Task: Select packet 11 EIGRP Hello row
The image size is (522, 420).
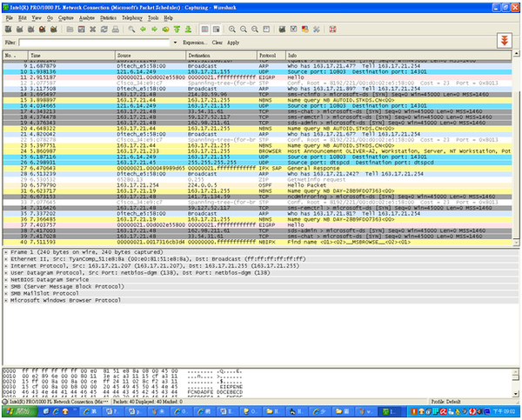Action: 258,77
